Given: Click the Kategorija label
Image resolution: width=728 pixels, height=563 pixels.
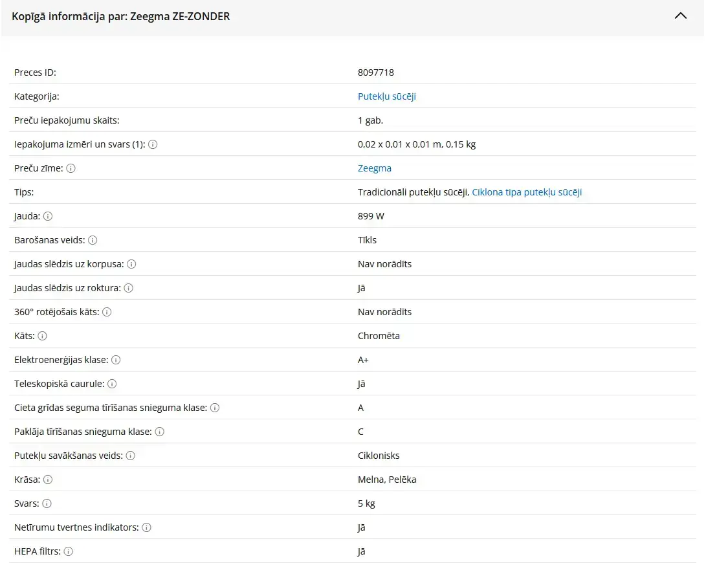Looking at the screenshot, I should pos(37,96).
